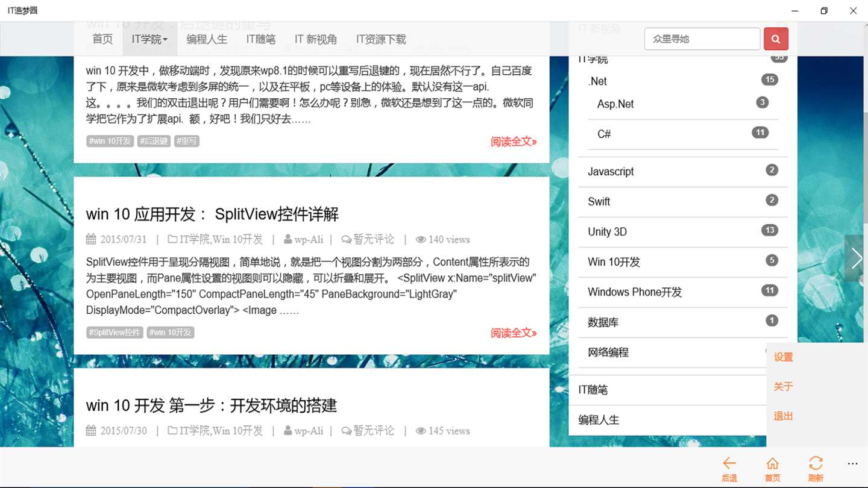Open the IT 新视角 nav item

pos(316,39)
